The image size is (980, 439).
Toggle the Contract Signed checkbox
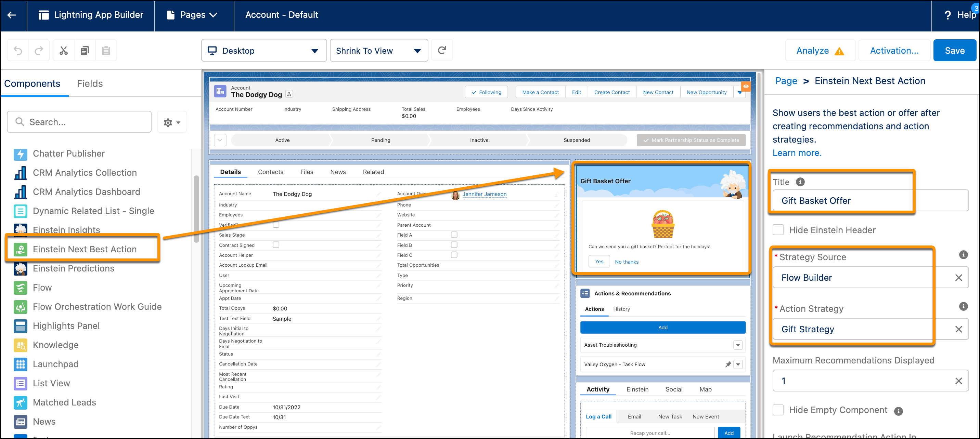(x=276, y=245)
